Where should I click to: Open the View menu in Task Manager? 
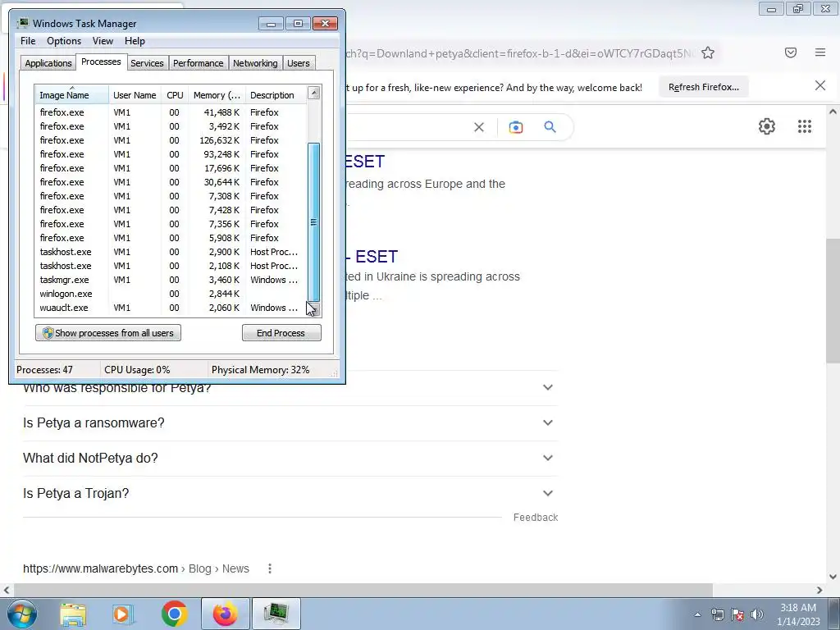[103, 41]
